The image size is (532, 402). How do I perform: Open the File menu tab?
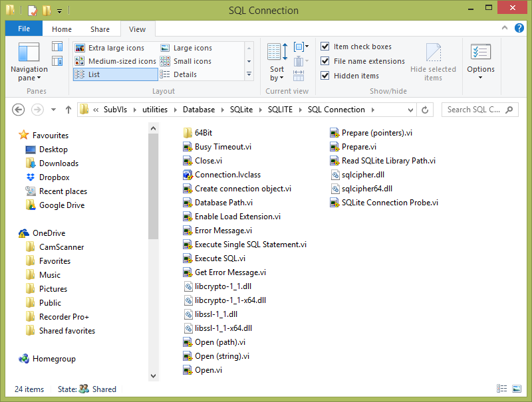click(23, 29)
